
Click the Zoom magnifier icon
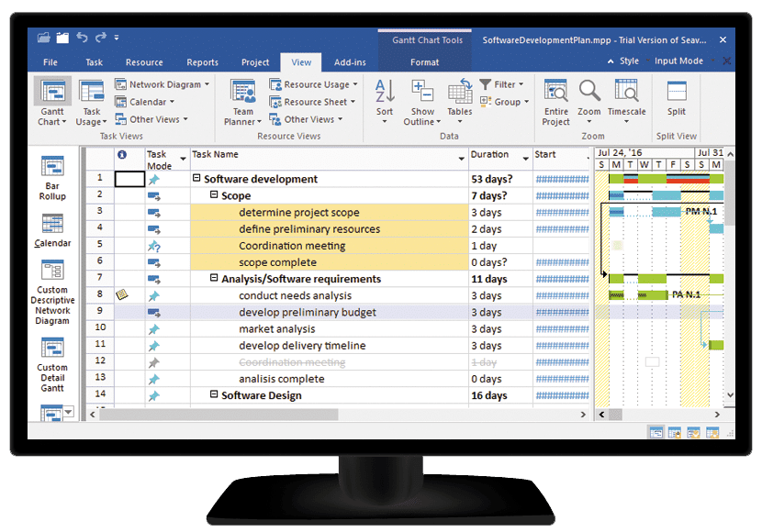click(589, 91)
